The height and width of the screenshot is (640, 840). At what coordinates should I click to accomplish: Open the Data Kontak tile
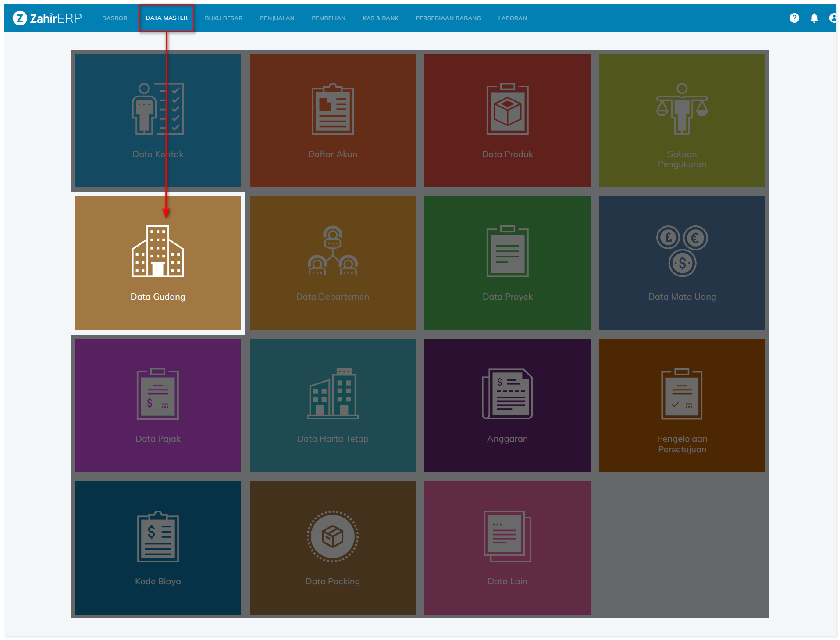pyautogui.click(x=158, y=120)
